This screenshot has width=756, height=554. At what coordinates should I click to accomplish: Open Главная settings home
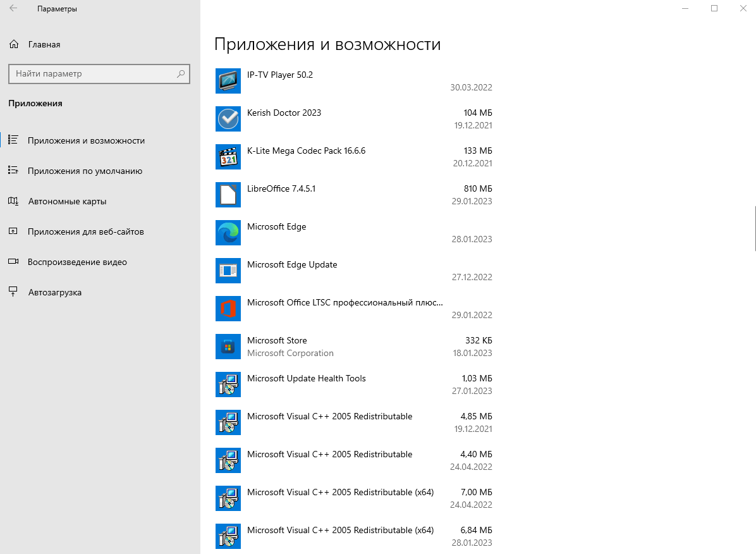100,44
